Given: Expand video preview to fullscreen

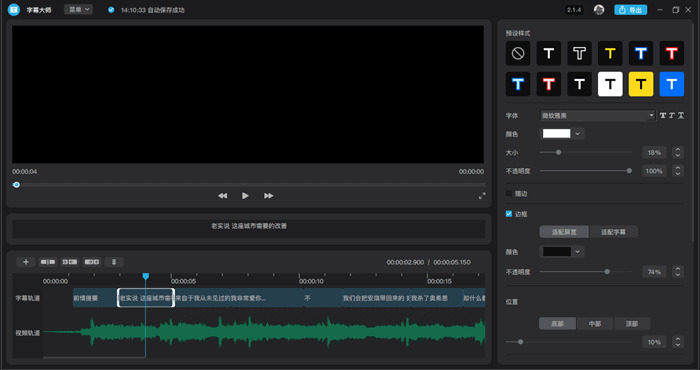Looking at the screenshot, I should pos(482,196).
